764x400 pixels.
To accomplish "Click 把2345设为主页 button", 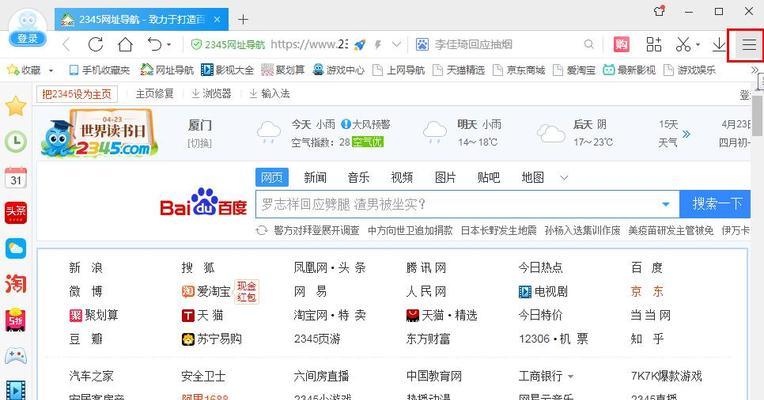I will 77,94.
